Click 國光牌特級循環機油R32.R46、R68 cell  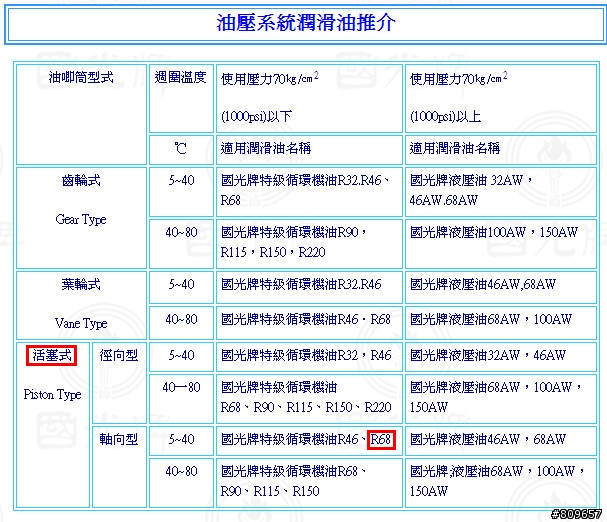309,192
